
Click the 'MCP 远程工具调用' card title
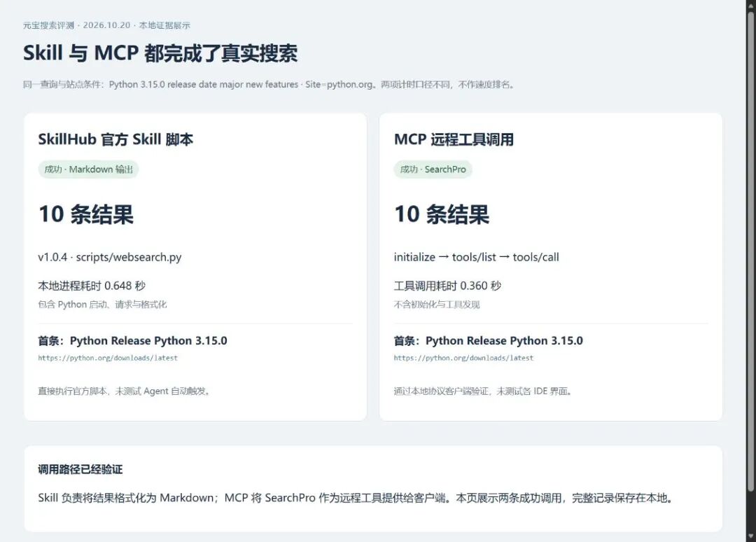coord(454,139)
